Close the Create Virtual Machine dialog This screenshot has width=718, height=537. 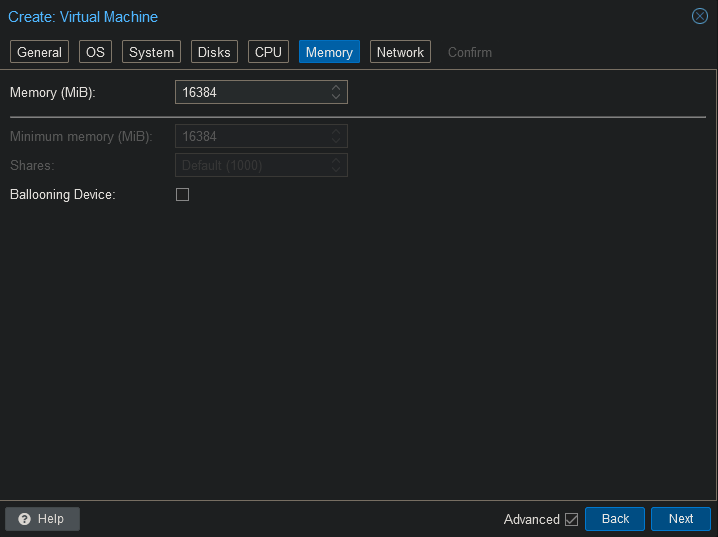(700, 16)
